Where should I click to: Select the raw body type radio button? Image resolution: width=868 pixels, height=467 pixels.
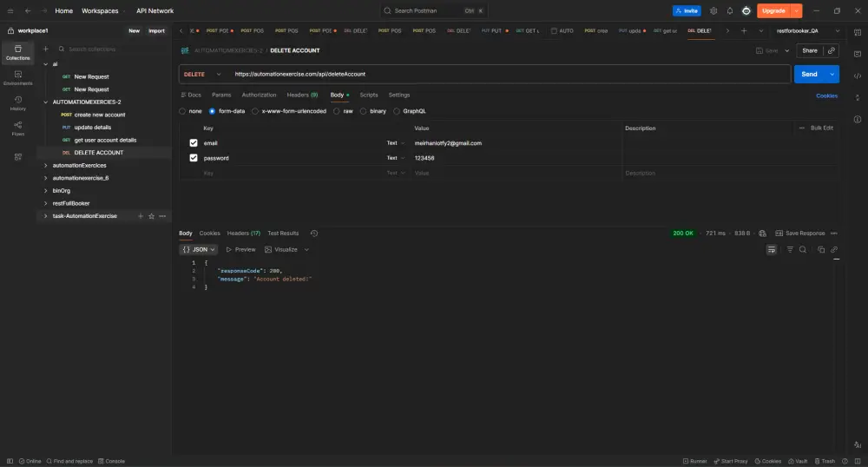[x=337, y=111]
